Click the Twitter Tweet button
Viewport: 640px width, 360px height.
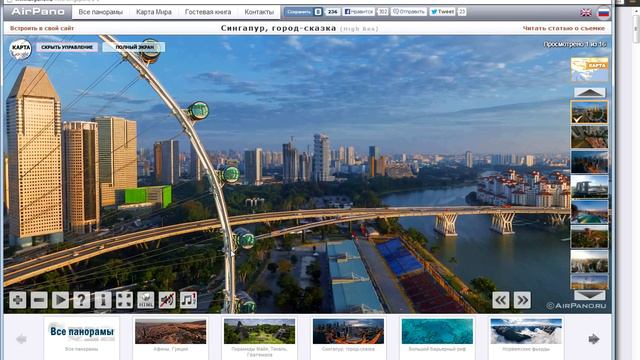pos(442,12)
